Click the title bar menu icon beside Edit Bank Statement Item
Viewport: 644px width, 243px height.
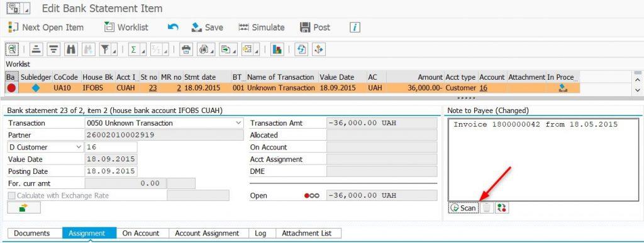[x=14, y=8]
